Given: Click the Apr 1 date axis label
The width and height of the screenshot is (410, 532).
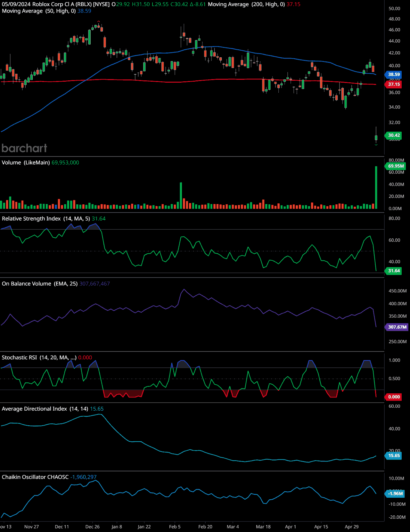Looking at the screenshot, I should coord(291,527).
